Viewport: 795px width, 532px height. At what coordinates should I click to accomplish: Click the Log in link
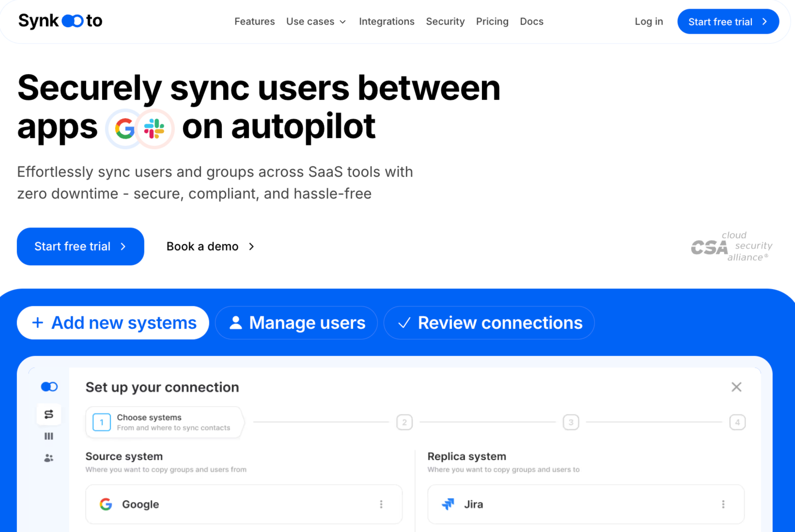649,21
